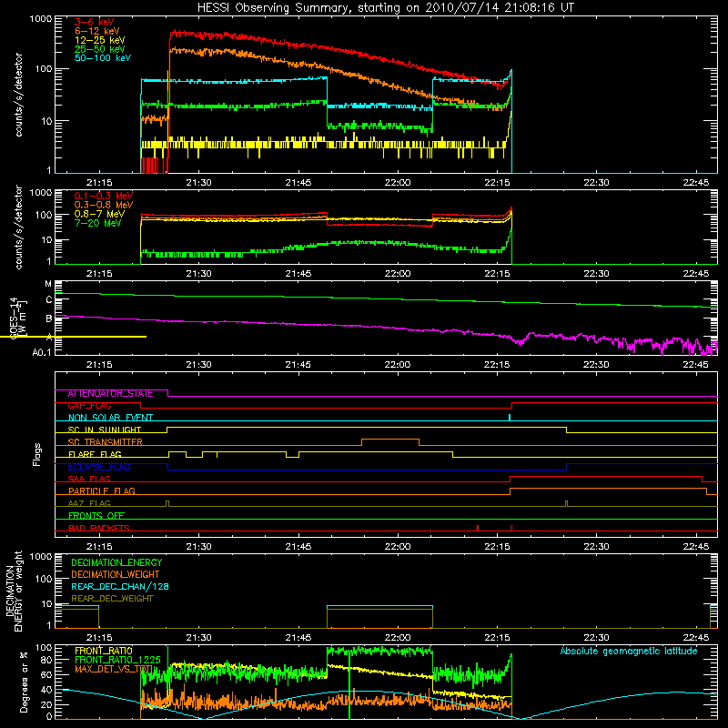Click the top plot counts/s/detector axis title
Screen dimensions: 728x728
pyautogui.click(x=18, y=95)
